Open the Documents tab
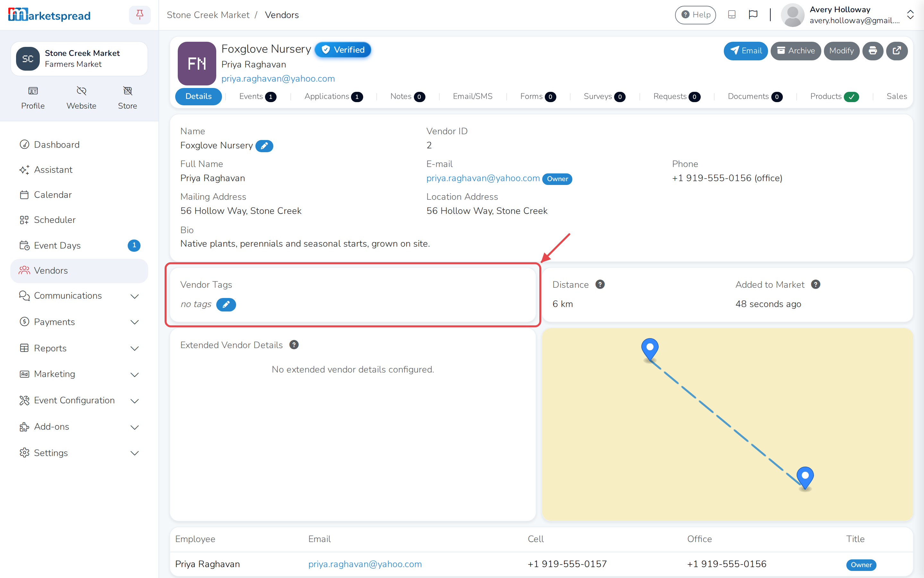Image resolution: width=924 pixels, height=578 pixels. (755, 96)
